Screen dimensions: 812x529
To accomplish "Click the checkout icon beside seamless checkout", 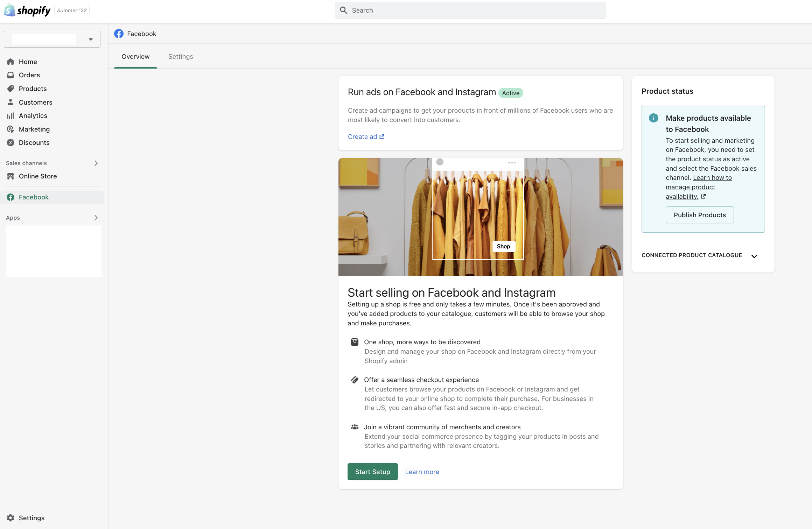I will pos(355,380).
